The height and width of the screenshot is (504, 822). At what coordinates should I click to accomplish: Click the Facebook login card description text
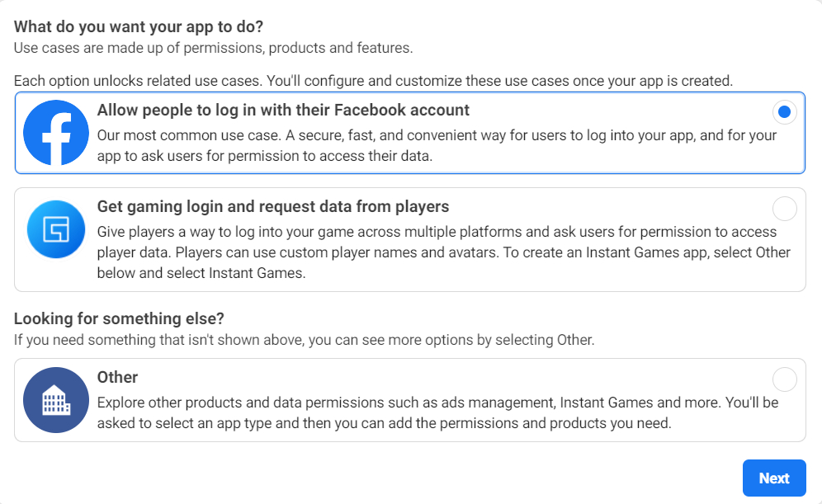pos(413,144)
